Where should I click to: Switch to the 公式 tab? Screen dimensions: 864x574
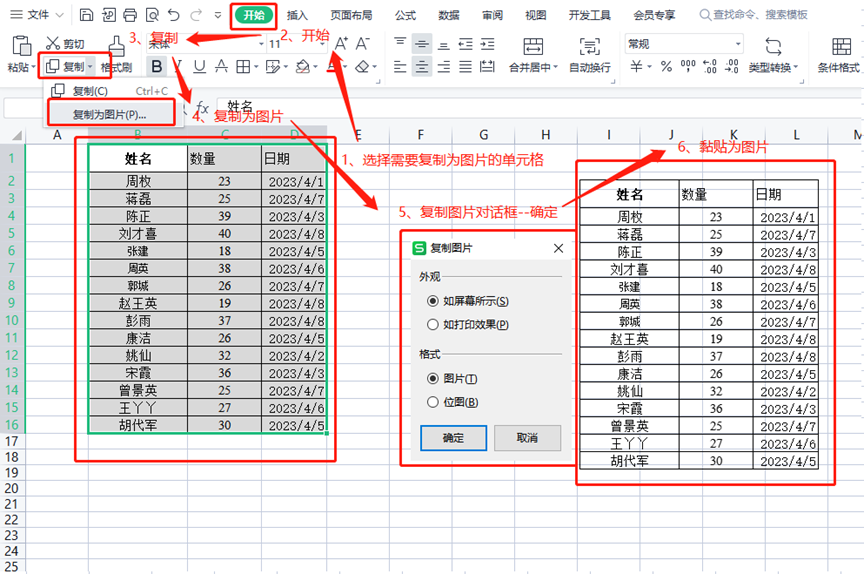pos(405,15)
